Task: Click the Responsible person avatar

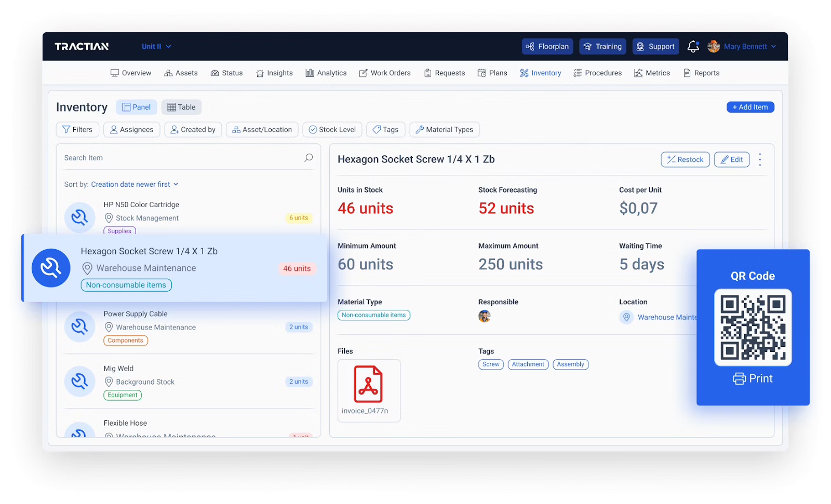Action: point(485,317)
